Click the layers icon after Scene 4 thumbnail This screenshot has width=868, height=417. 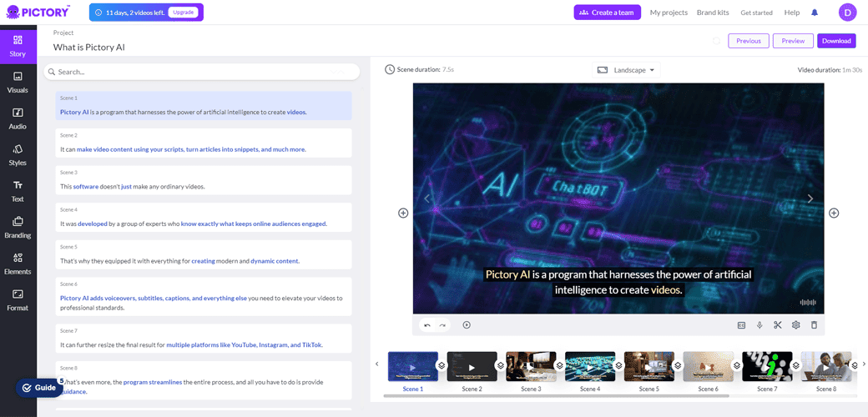619,365
